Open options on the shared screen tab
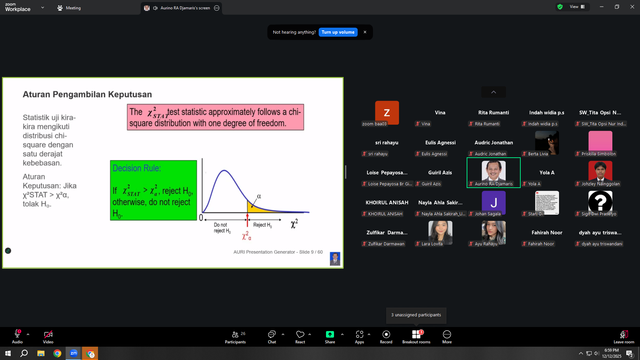 [217, 8]
